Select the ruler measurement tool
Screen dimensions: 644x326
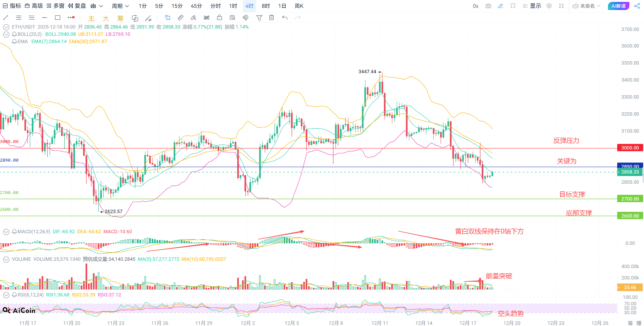[x=180, y=18]
